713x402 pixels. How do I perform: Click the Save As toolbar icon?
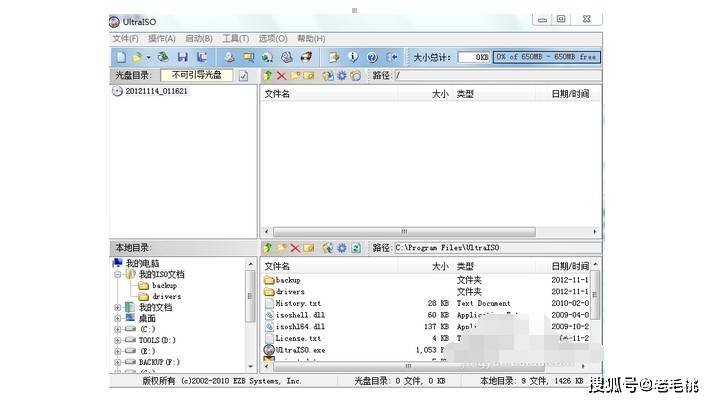click(202, 57)
